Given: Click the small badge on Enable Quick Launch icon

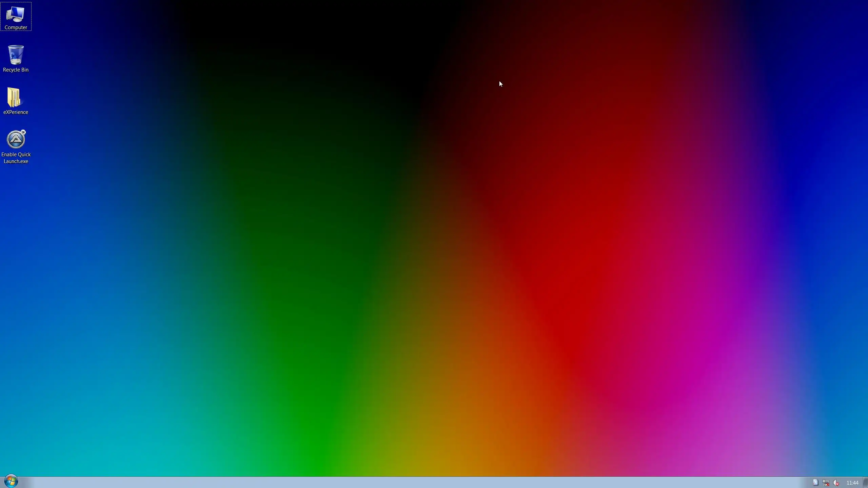Looking at the screenshot, I should pos(23,132).
